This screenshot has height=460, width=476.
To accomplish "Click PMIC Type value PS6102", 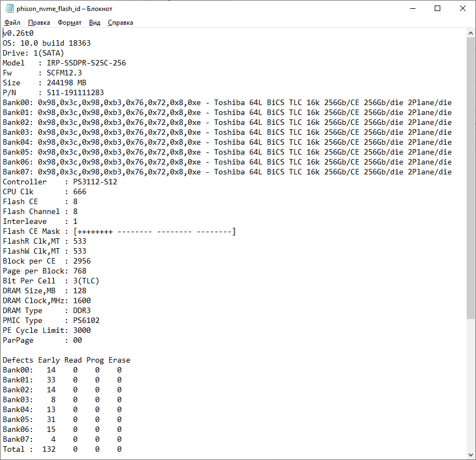I will click(86, 321).
